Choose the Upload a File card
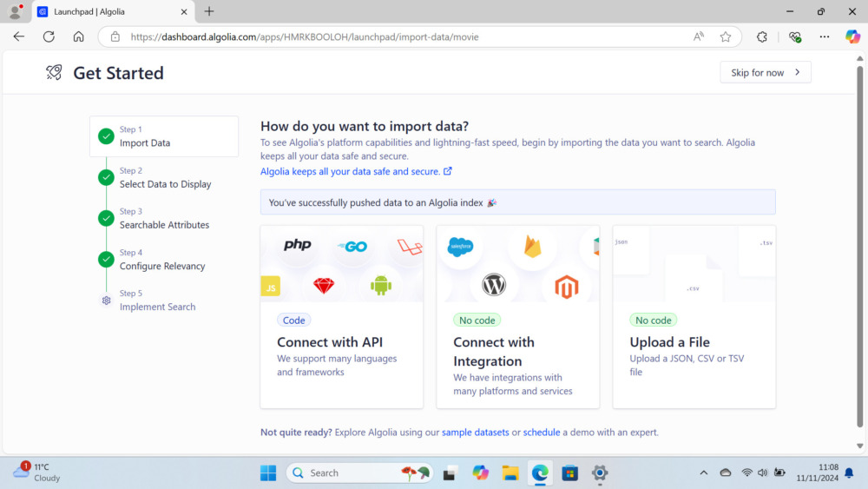 click(694, 317)
